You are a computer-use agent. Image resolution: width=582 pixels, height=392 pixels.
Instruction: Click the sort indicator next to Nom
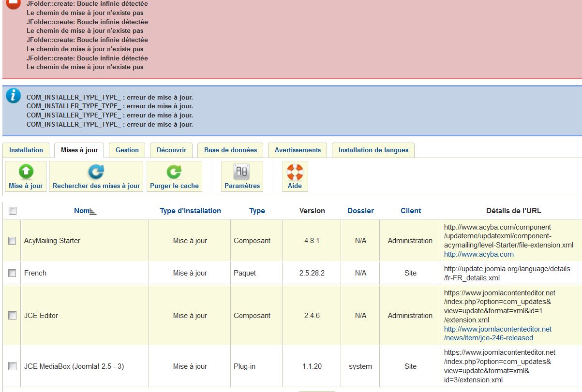pos(93,212)
